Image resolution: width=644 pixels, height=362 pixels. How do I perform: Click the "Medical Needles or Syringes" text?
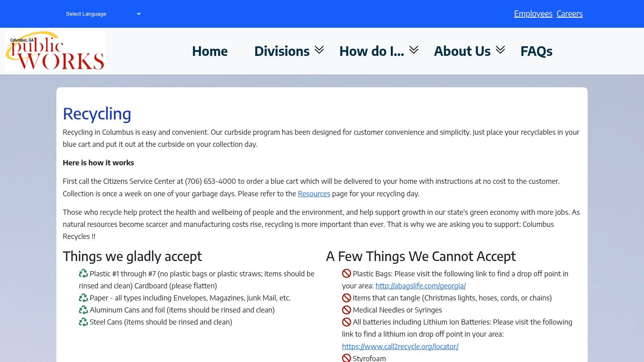[397, 310]
